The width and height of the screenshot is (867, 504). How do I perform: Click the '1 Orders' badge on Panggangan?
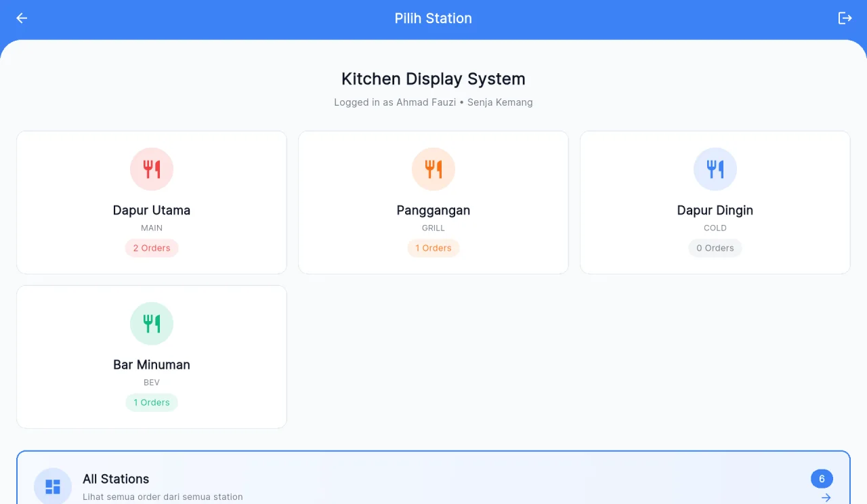pyautogui.click(x=433, y=248)
